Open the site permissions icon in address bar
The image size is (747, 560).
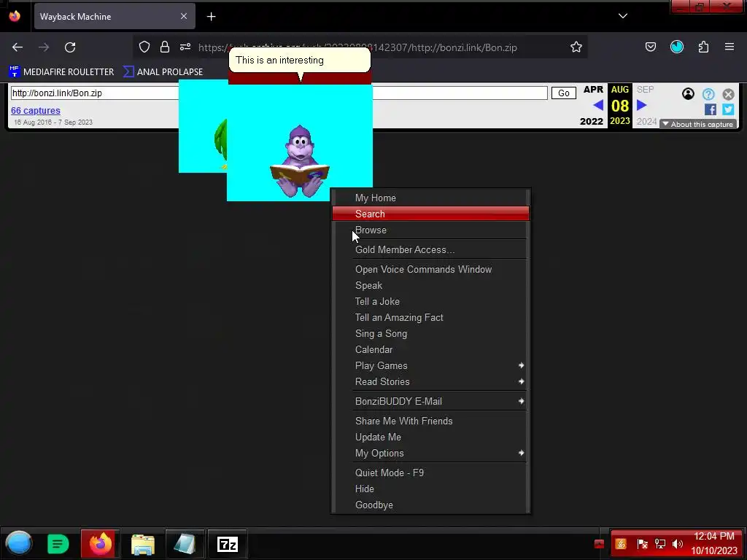point(185,47)
